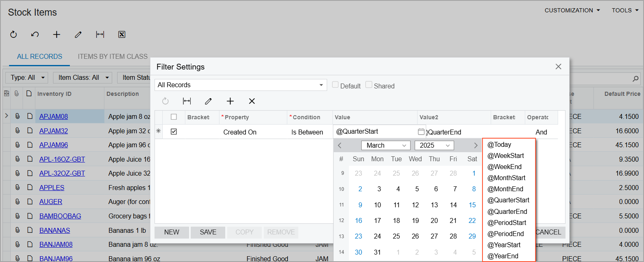Open the March month dropdown
The height and width of the screenshot is (262, 644).
pos(385,145)
